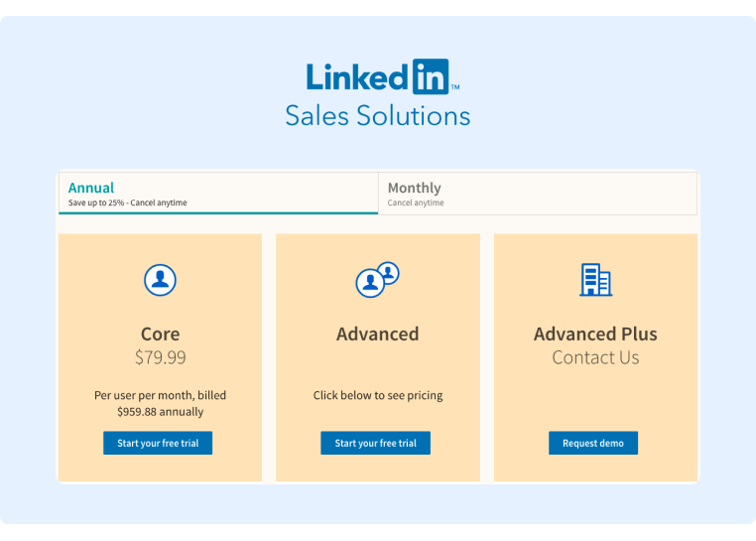
Task: Click the Sales Solutions heading
Action: pos(377,116)
